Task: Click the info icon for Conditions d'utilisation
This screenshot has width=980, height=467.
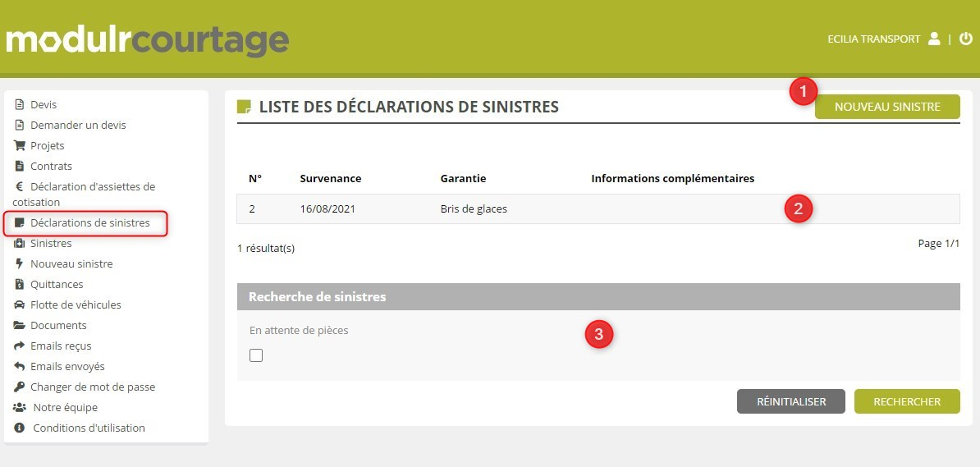Action: (x=20, y=428)
